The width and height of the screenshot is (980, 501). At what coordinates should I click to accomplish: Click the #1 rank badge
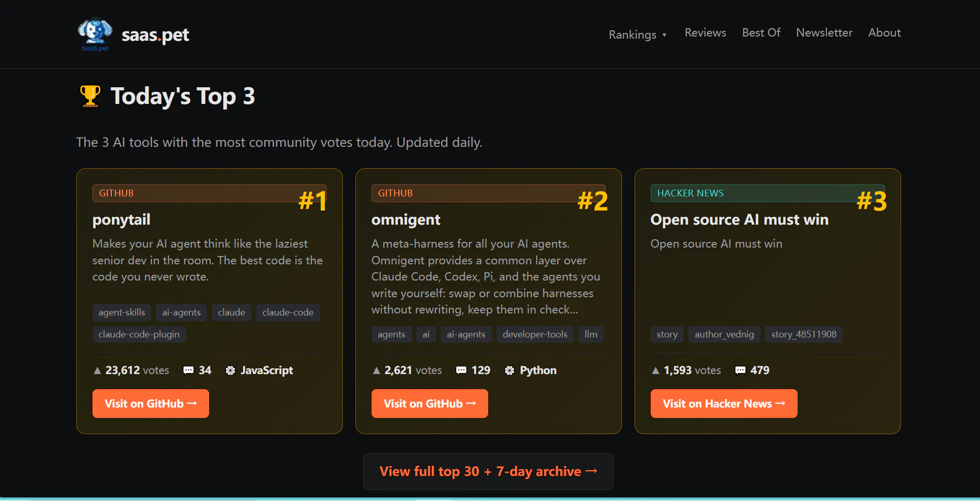point(313,201)
